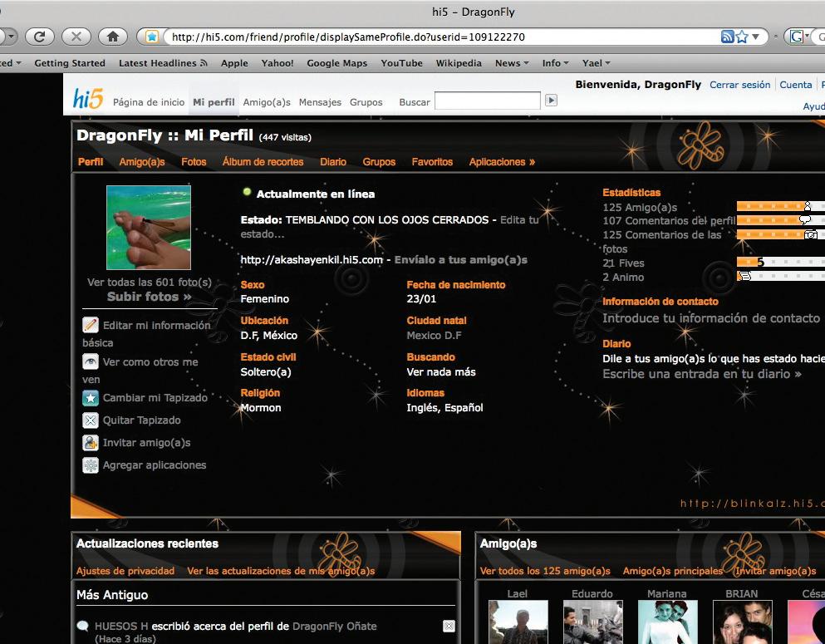
Task: Click the site favicon in the address bar
Action: click(x=152, y=37)
